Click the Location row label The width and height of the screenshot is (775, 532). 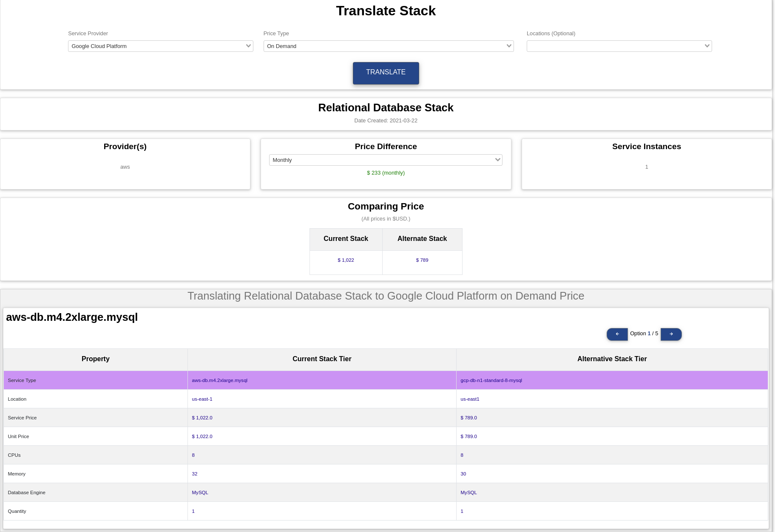pos(17,399)
